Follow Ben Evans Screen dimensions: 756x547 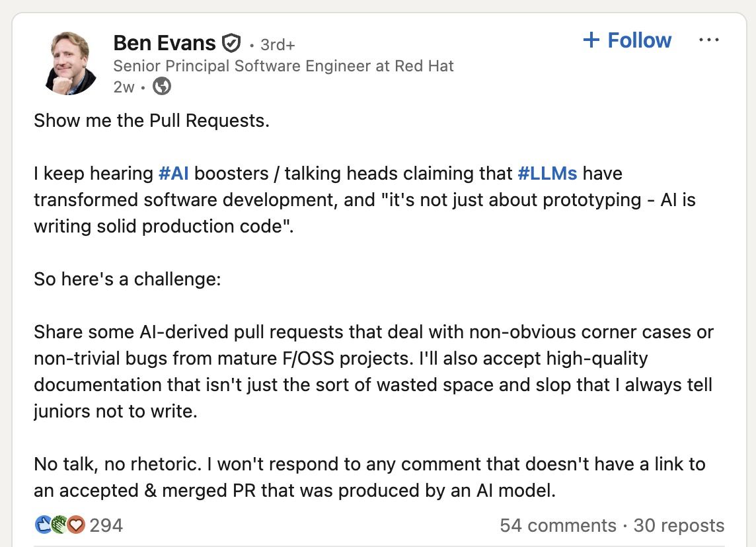coord(626,40)
